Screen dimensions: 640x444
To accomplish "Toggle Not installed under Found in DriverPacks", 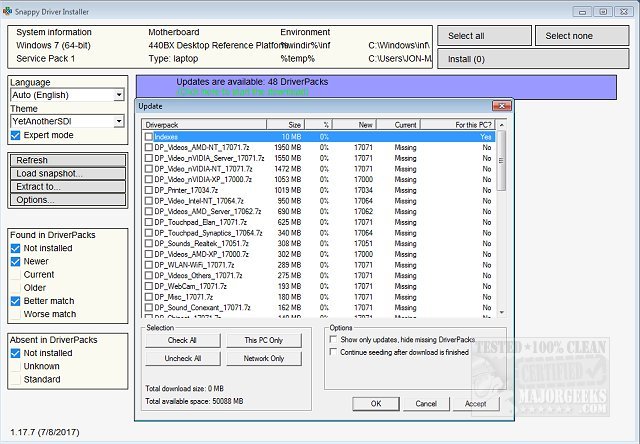I will (x=15, y=248).
